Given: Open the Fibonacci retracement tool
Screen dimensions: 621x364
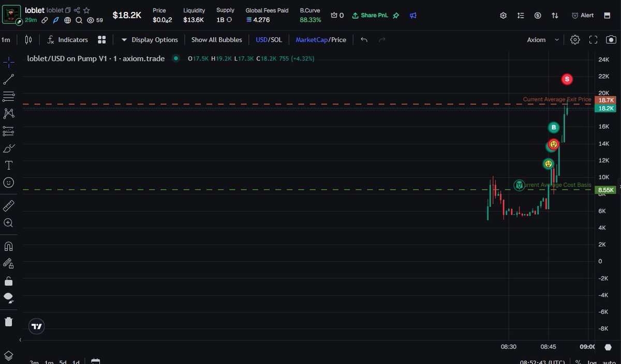Looking at the screenshot, I should click(x=8, y=96).
